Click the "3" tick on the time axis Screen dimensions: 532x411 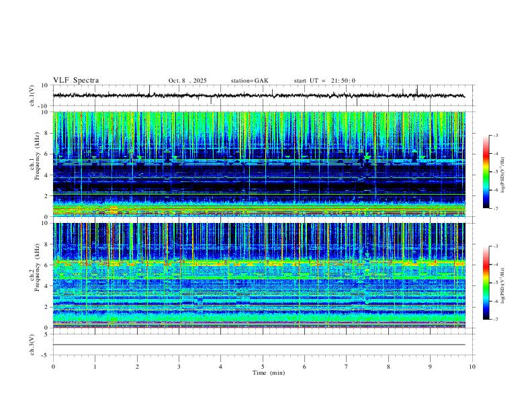(179, 367)
